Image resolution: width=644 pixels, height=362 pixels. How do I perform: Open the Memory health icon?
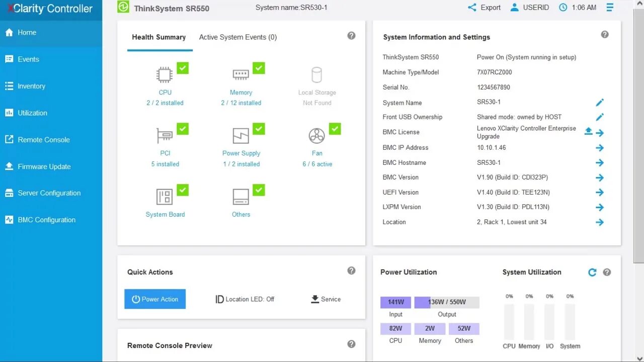[x=240, y=75]
